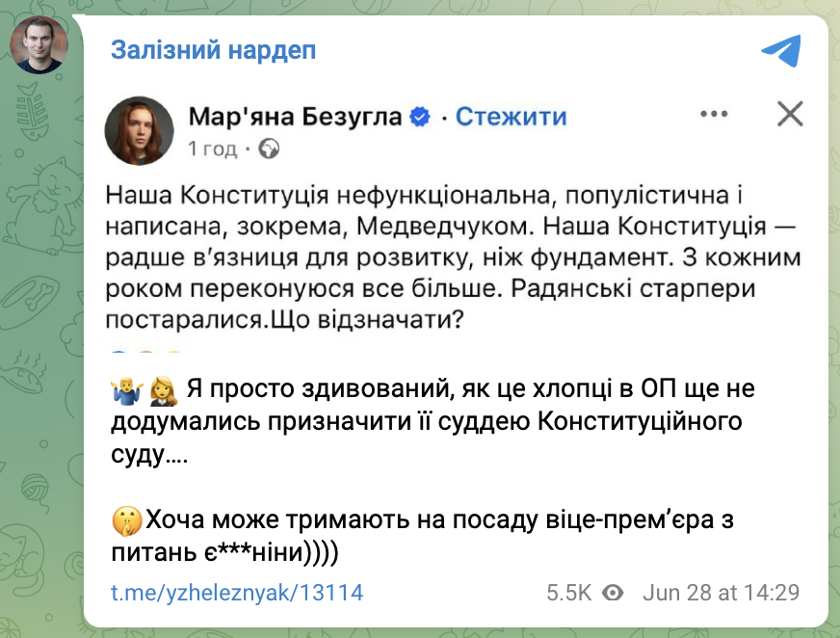This screenshot has height=638, width=840.
Task: Open the channel author's round avatar
Action: click(x=39, y=44)
